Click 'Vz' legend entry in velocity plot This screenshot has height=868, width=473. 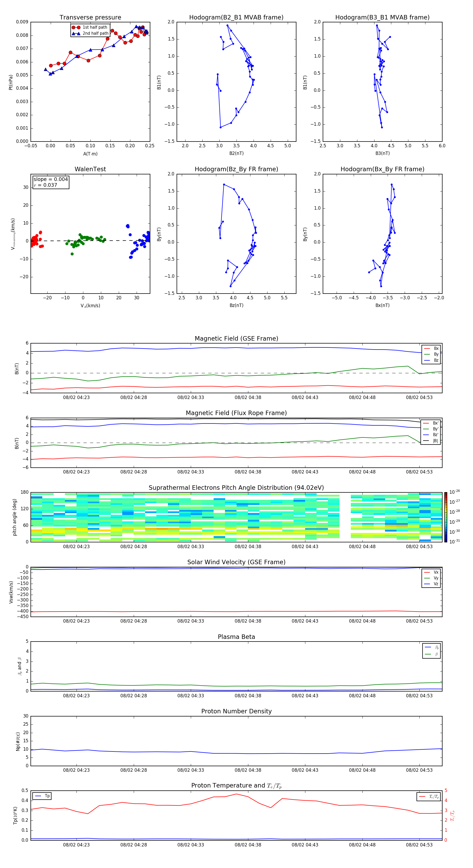pos(431,584)
